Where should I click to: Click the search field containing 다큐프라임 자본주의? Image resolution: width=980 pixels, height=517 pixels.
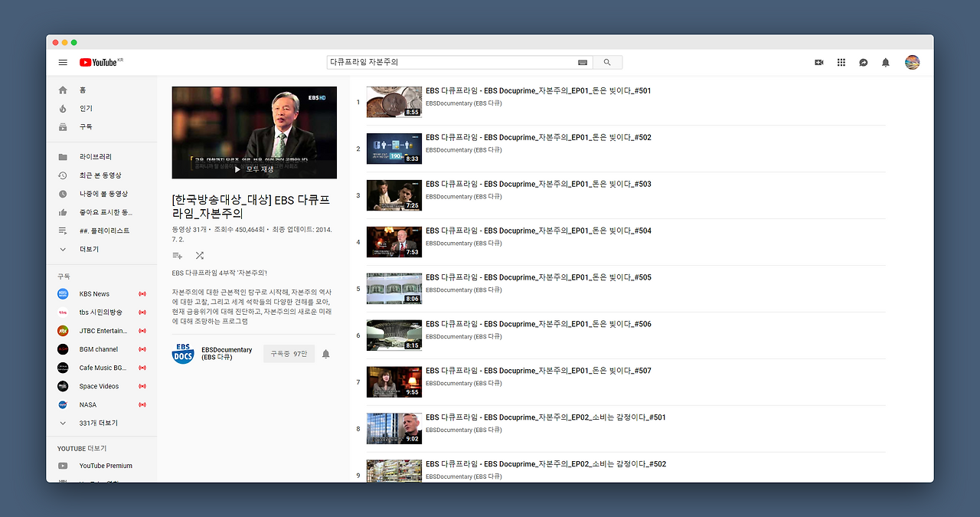451,62
